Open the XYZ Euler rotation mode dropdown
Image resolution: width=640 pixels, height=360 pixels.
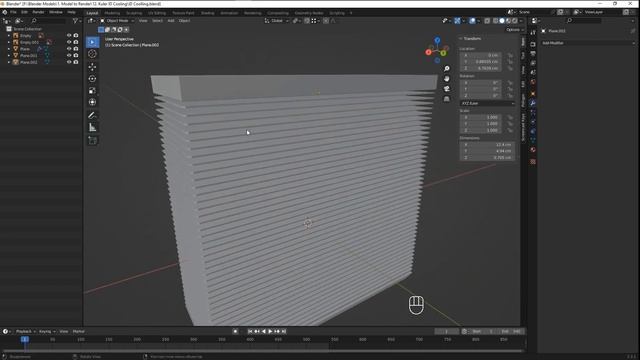pyautogui.click(x=487, y=104)
